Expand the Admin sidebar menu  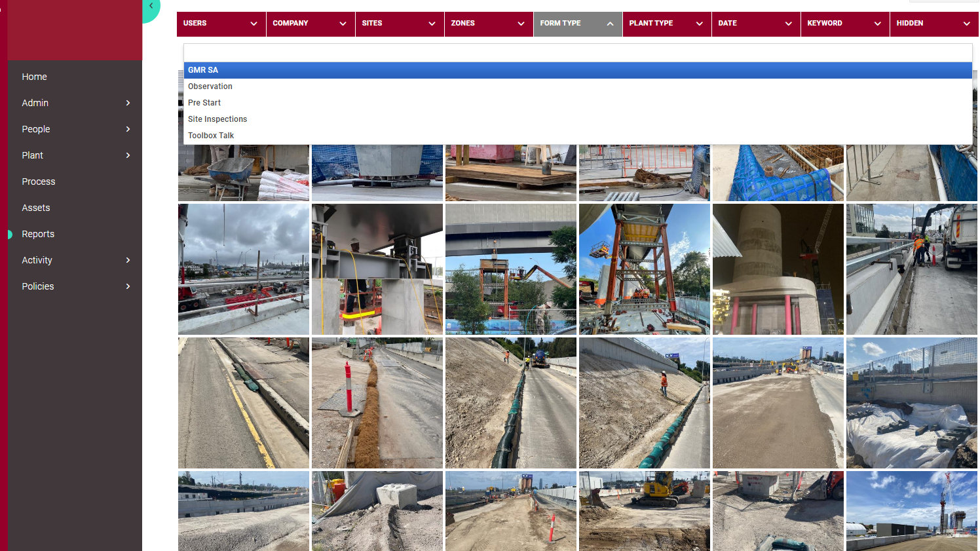point(75,103)
